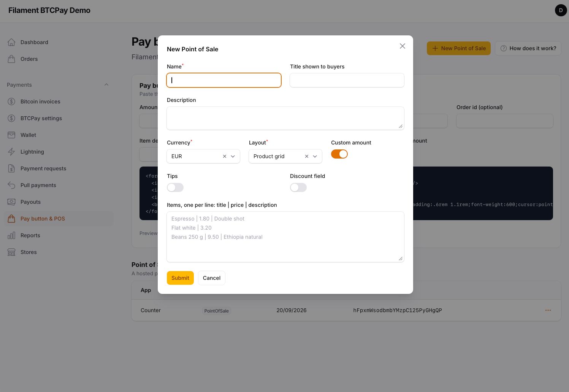Close the New Point of Sale dialog
This screenshot has height=392, width=569.
[403, 46]
